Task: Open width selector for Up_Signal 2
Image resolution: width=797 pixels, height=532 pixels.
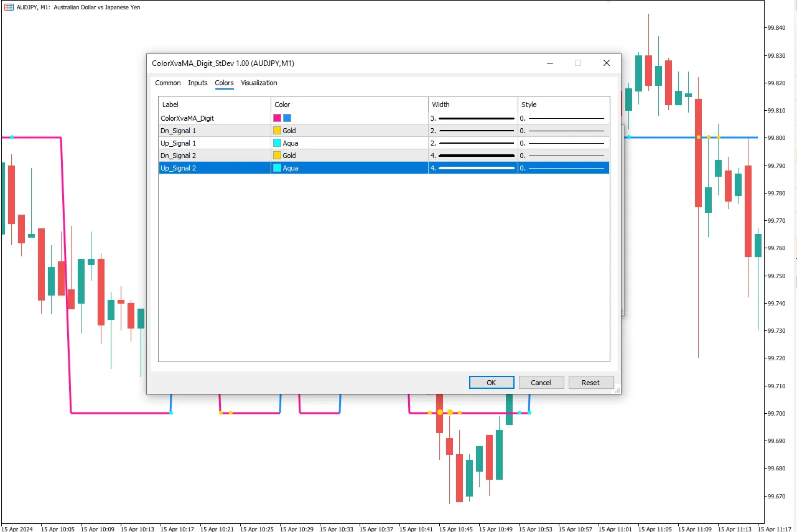Action: pyautogui.click(x=473, y=168)
